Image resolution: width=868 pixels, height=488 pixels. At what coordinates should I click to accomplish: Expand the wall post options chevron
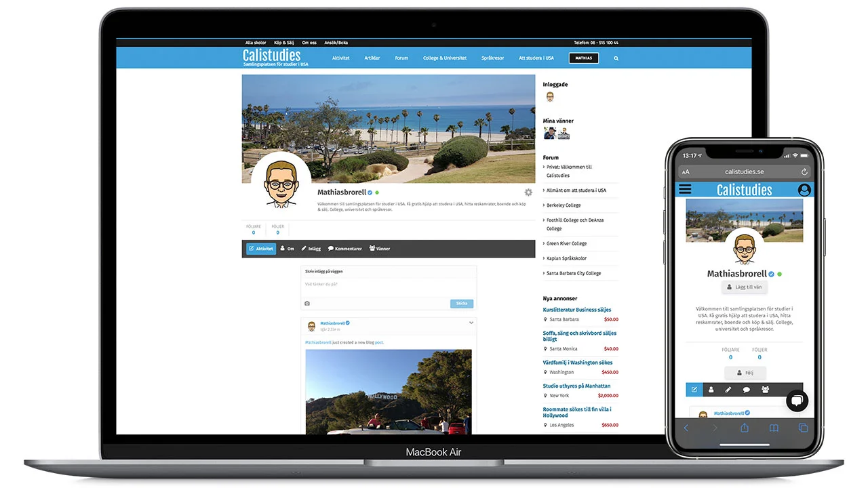(x=471, y=323)
